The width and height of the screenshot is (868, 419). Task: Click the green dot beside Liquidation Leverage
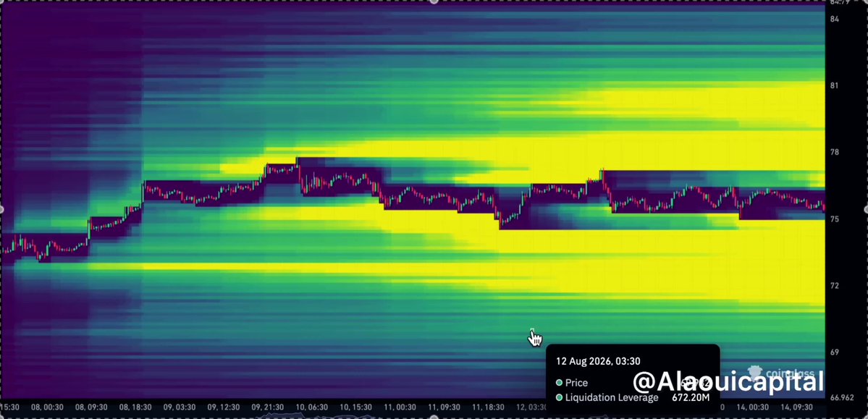point(559,397)
